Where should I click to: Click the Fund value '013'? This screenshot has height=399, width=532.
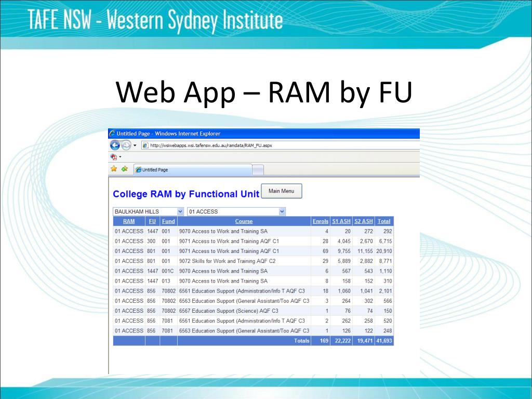(x=166, y=281)
